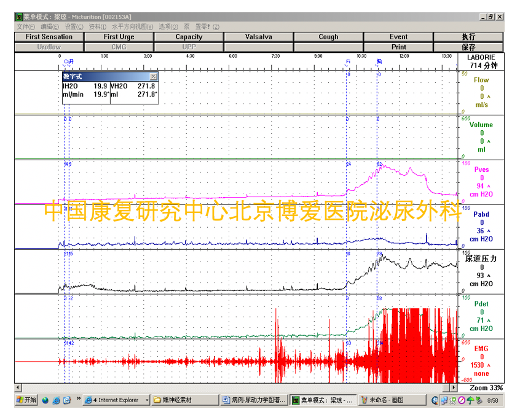Open the 水平方向视图(V) menu
The image size is (520, 420).
(x=133, y=27)
